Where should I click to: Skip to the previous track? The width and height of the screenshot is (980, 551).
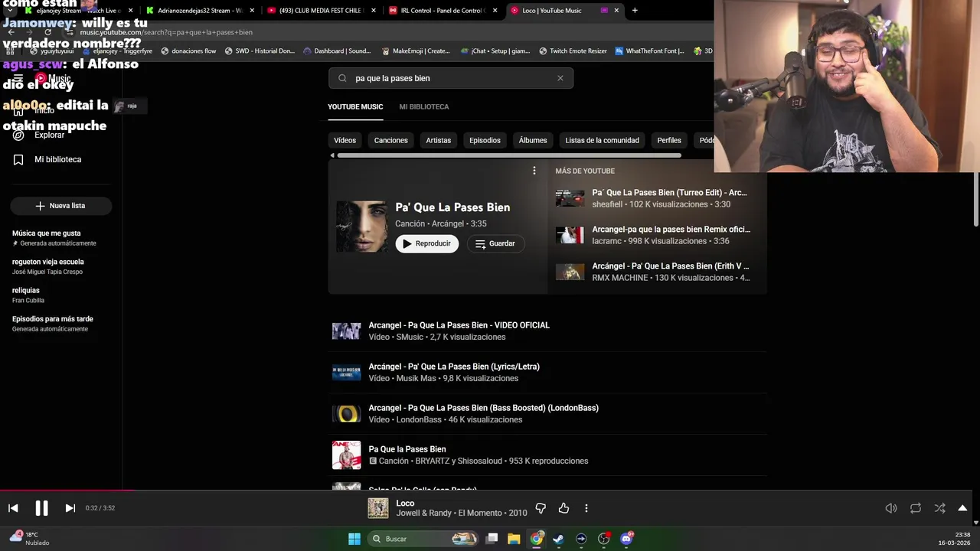tap(13, 508)
